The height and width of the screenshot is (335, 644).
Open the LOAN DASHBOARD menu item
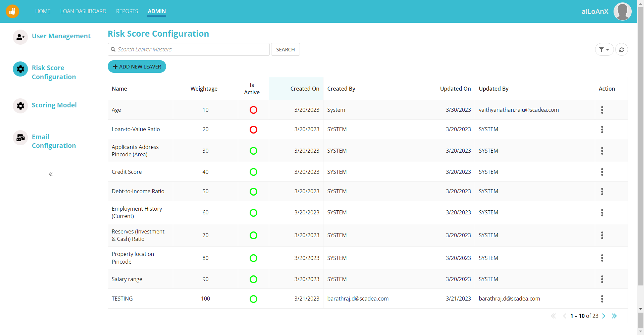(83, 11)
